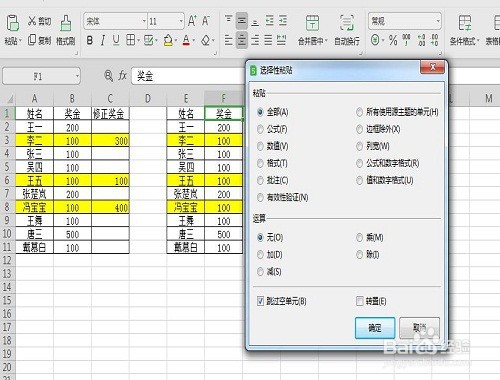The height and width of the screenshot is (380, 500).
Task: Click the Merge and Center (合并居中) icon
Action: (x=312, y=23)
